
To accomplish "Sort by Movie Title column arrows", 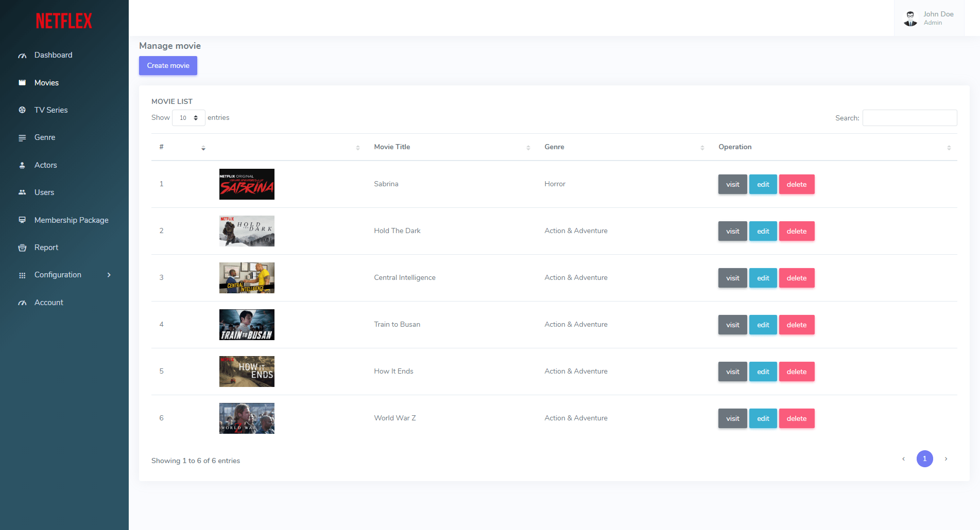I will [x=528, y=148].
